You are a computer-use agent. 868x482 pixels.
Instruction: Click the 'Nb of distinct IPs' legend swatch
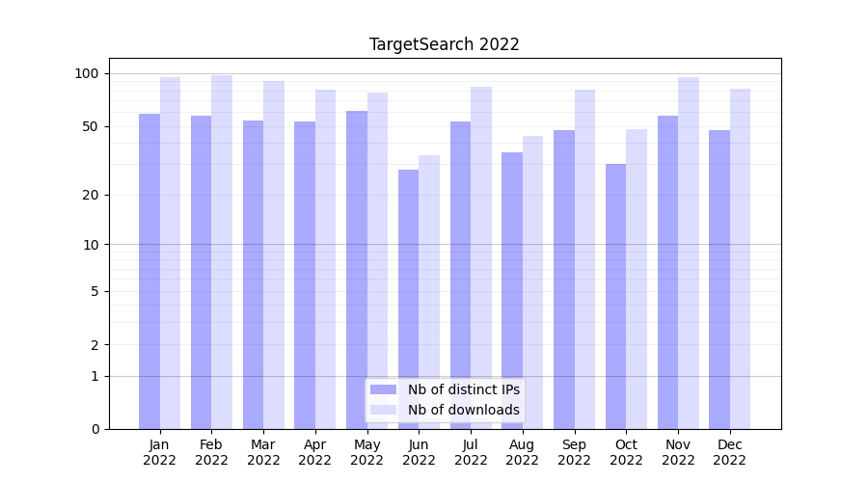coord(383,389)
